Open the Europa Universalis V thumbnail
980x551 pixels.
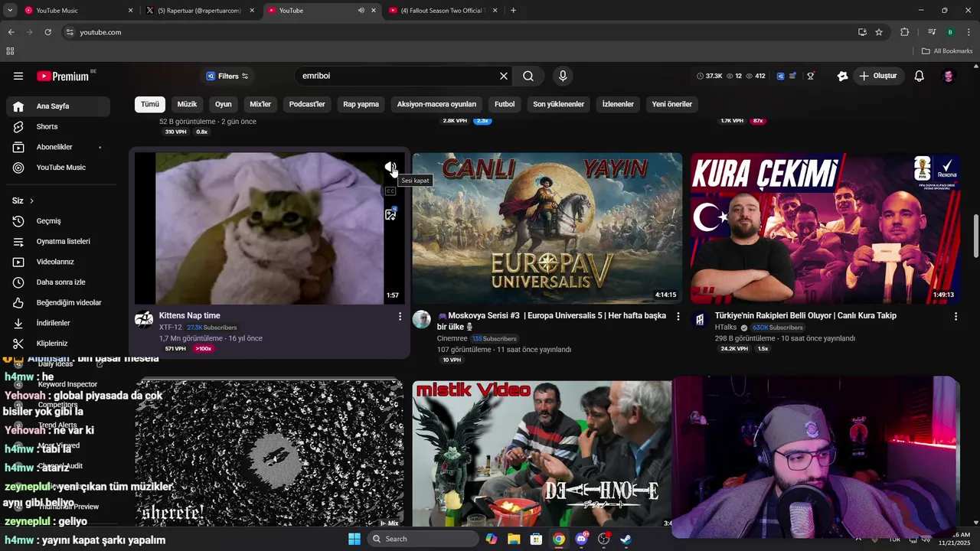click(x=547, y=228)
